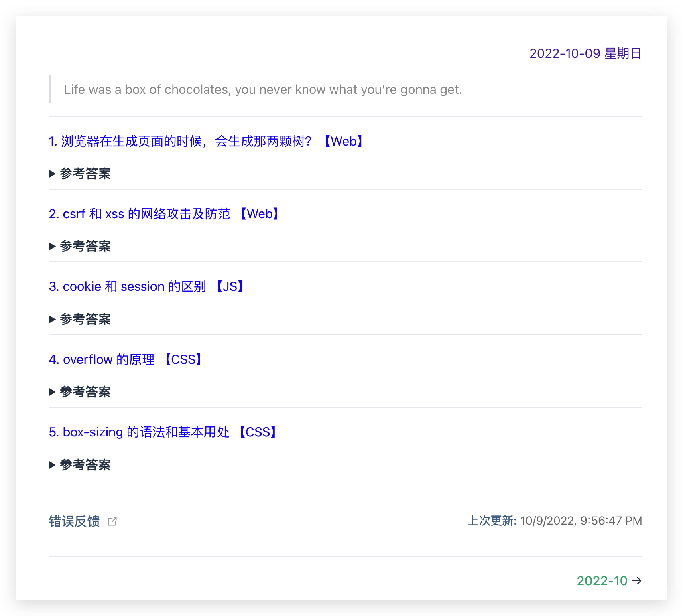
Task: Click the 2022-10-09 星期日 date heading
Action: click(x=585, y=53)
